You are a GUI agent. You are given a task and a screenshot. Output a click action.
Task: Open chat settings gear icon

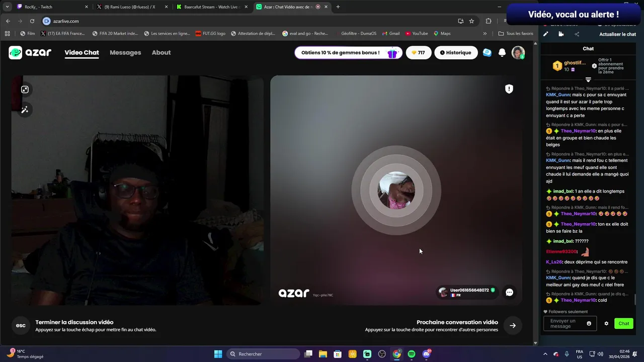coord(606,324)
